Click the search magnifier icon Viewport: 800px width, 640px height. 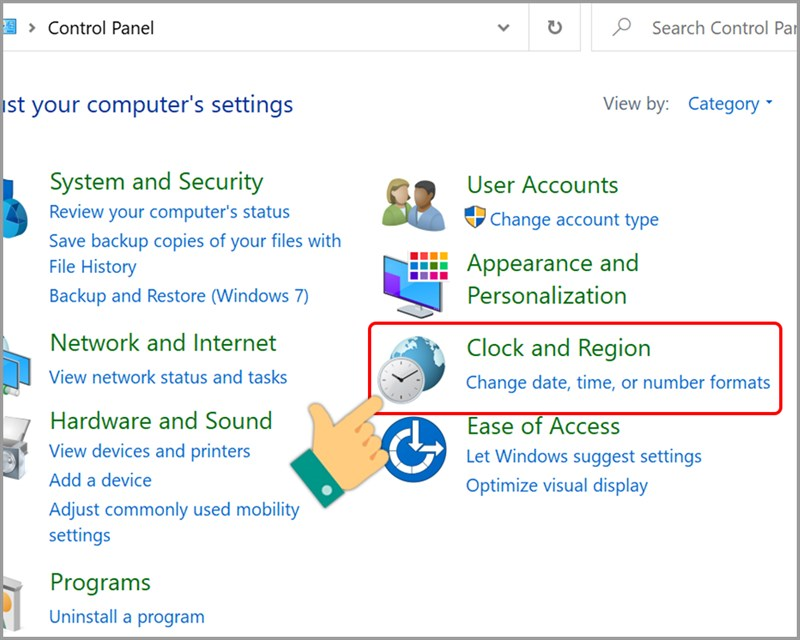(622, 28)
